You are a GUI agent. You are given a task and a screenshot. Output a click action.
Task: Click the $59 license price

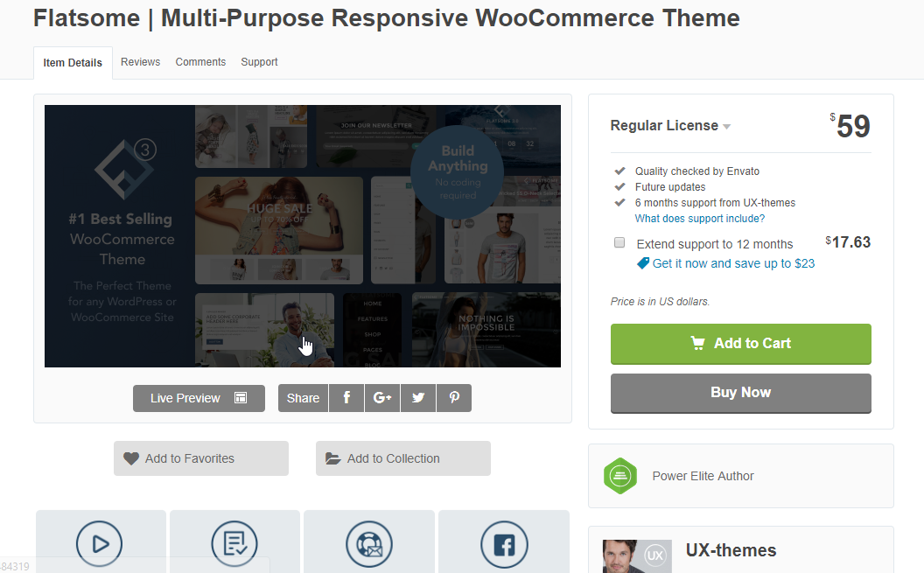click(850, 125)
